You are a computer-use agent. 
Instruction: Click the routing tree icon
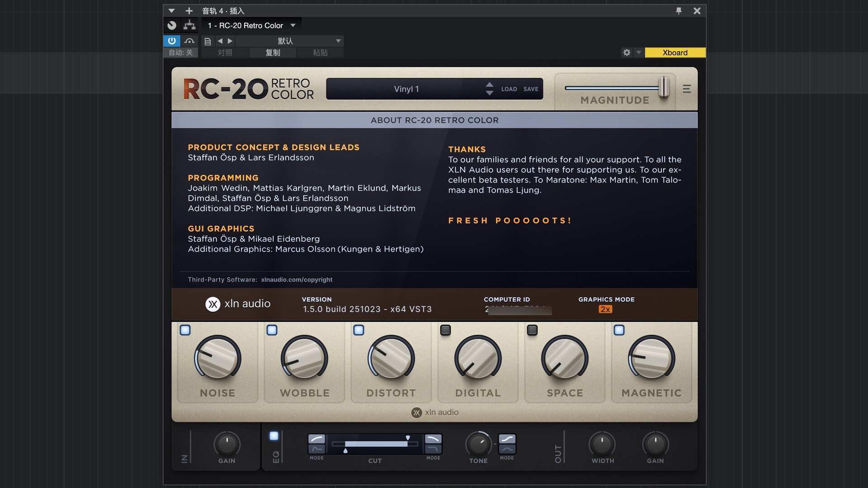coord(189,25)
